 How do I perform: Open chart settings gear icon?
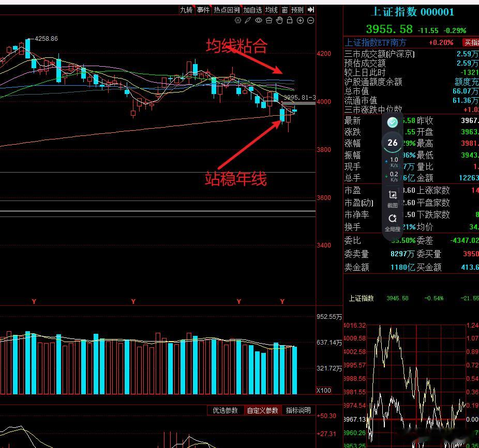[x=237, y=21]
